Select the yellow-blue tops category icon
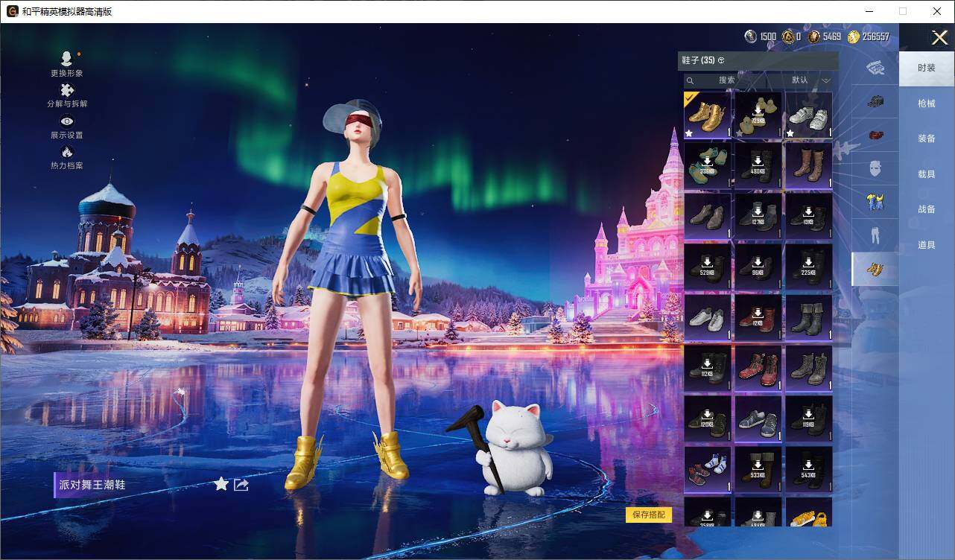The width and height of the screenshot is (955, 560). [x=875, y=201]
